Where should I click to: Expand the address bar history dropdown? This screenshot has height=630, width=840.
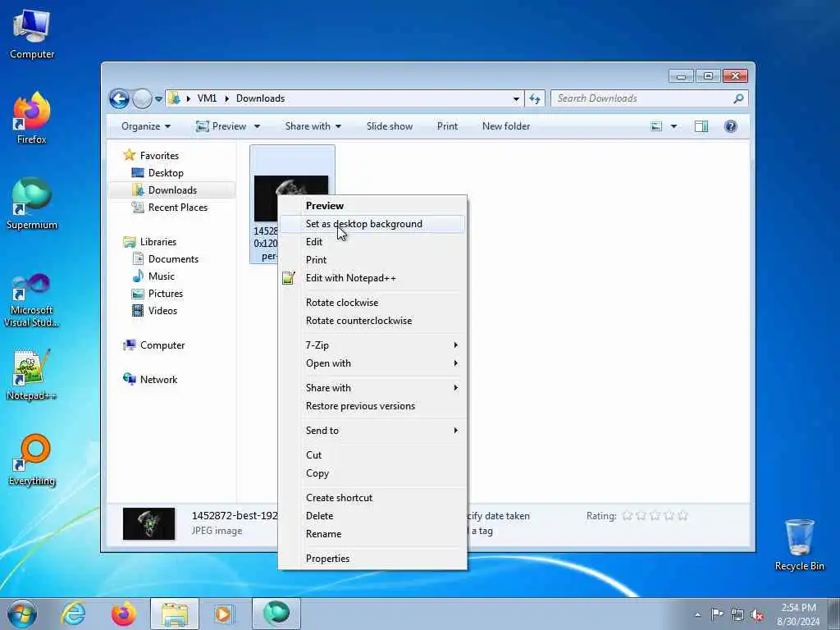click(516, 98)
